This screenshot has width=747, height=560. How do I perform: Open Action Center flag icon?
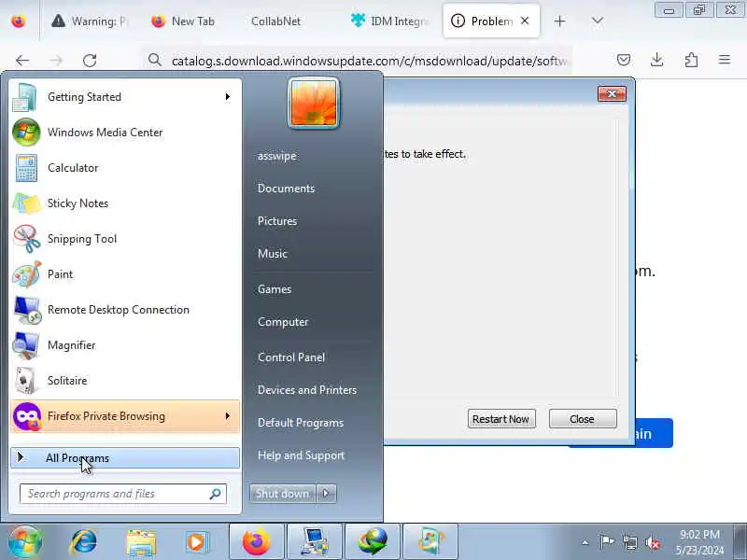(606, 542)
